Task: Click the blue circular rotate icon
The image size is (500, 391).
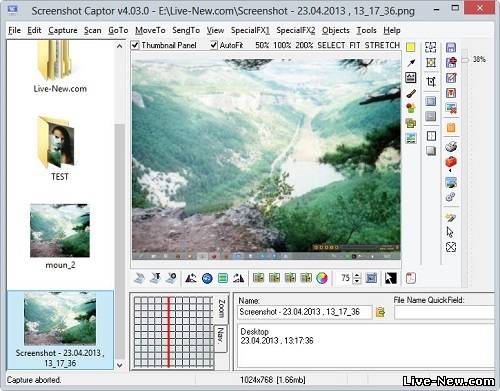Action: click(x=207, y=278)
